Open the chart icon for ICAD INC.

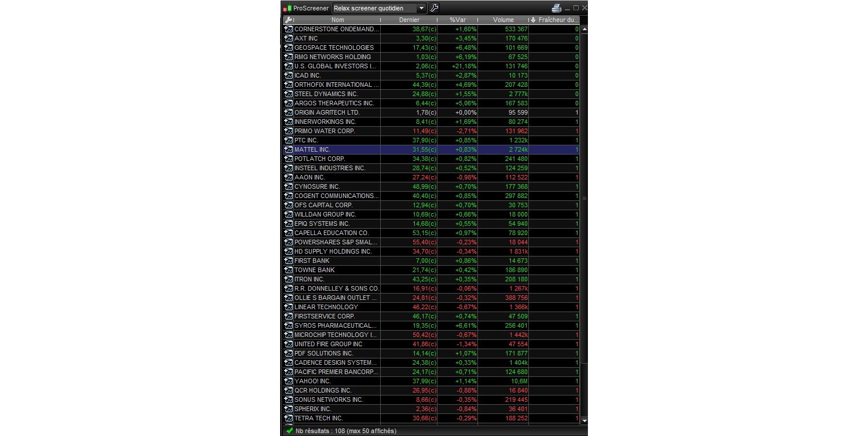point(289,75)
